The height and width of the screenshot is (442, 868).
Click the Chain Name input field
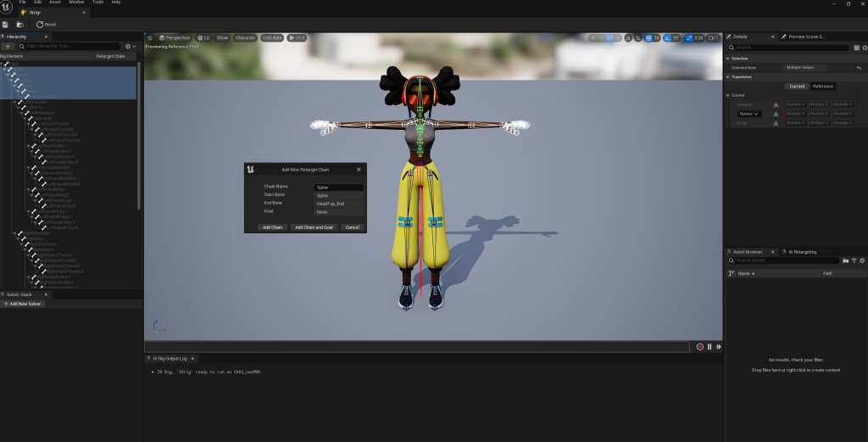coord(338,187)
